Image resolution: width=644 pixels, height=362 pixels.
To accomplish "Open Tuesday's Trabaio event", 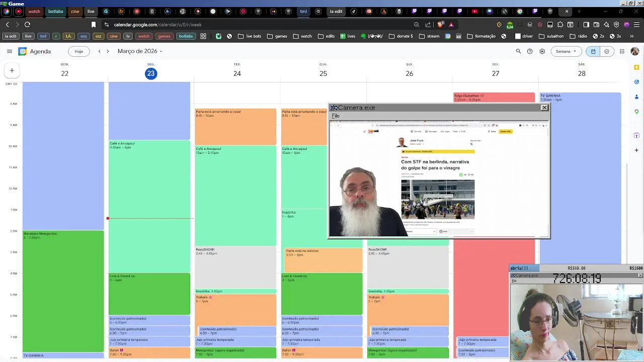I will pos(235,310).
